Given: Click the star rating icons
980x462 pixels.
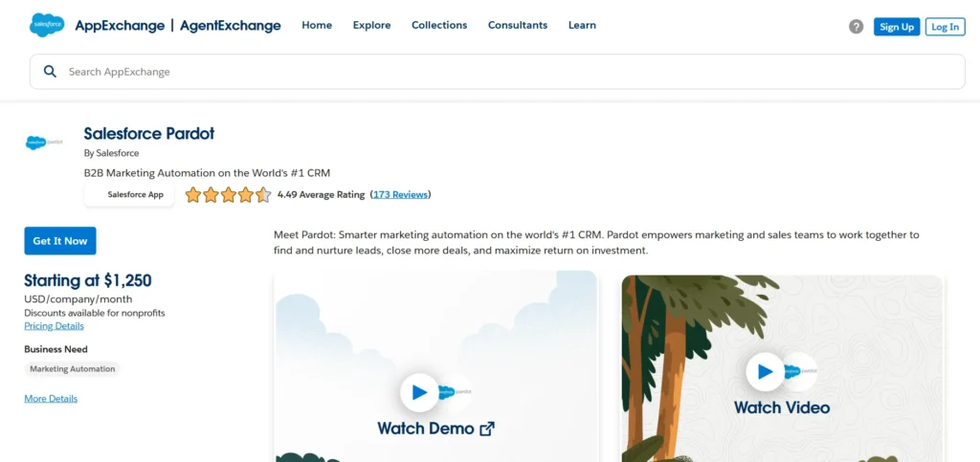Looking at the screenshot, I should coord(228,195).
